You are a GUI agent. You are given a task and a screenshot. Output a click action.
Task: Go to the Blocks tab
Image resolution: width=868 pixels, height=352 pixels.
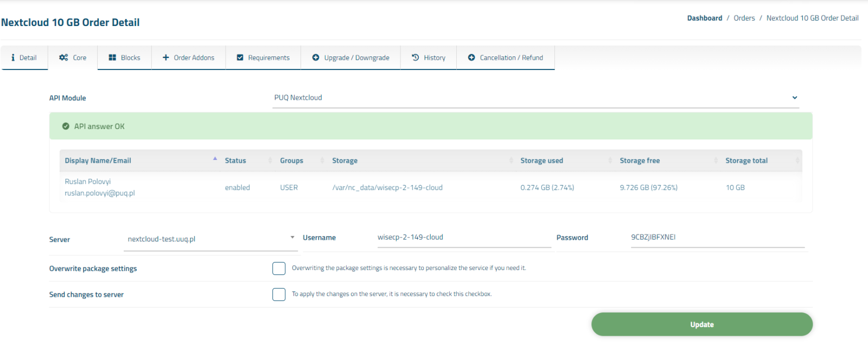(124, 57)
